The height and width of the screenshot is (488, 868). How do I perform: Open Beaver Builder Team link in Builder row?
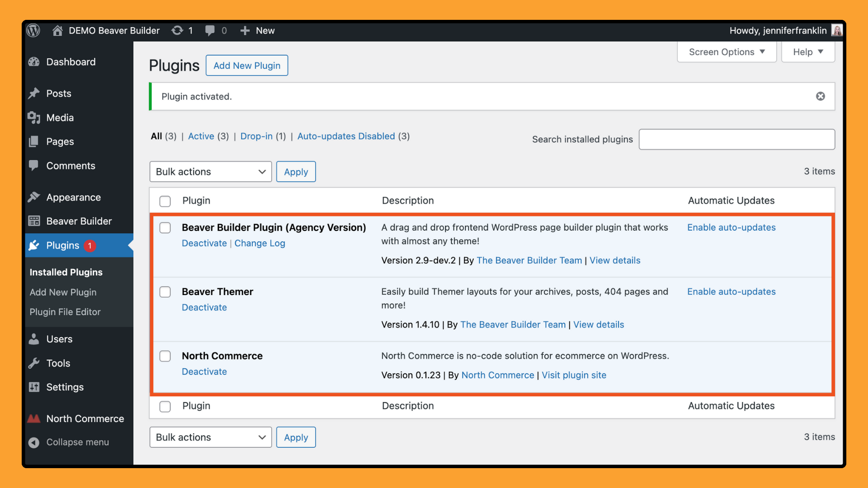529,260
